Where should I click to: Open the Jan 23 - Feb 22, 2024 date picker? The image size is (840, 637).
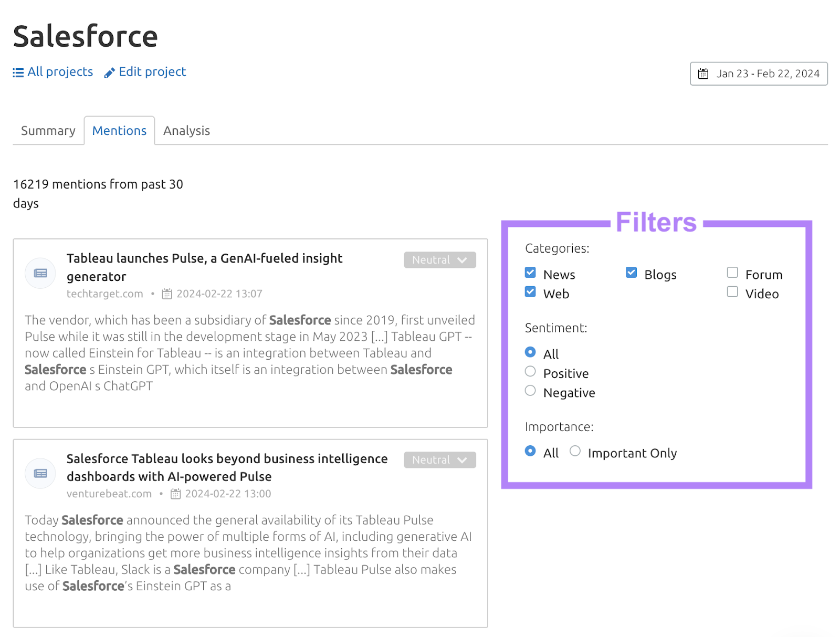[x=759, y=74]
